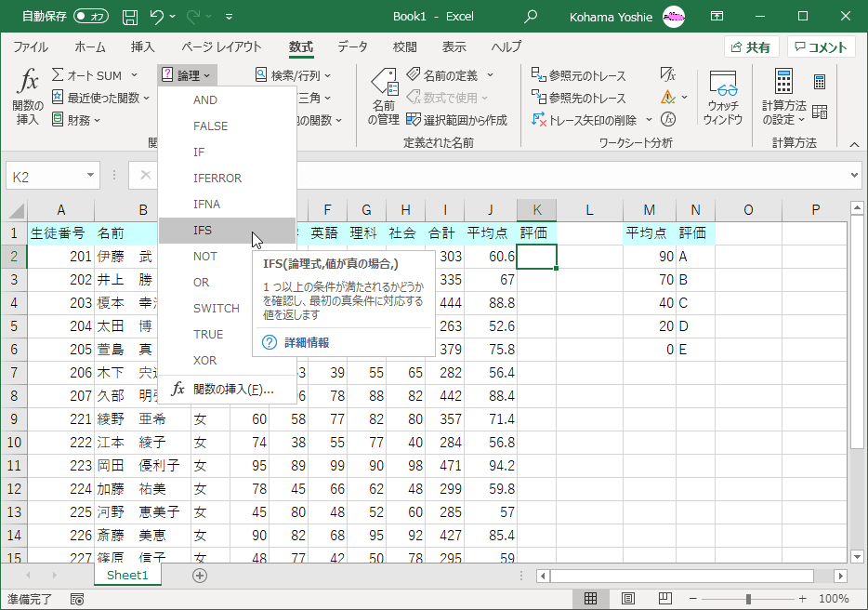Screen dimensions: 868x610
Task: Switch to Page Layout view in status bar
Action: coord(627,599)
